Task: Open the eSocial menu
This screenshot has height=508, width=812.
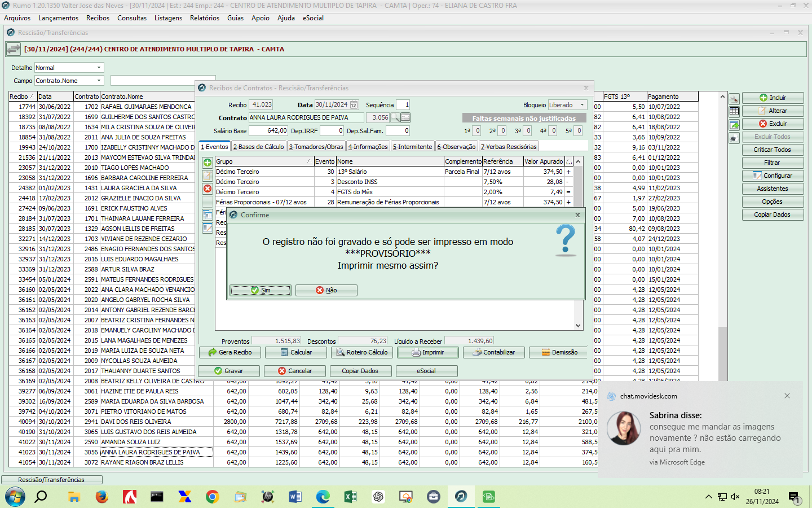Action: (x=313, y=18)
